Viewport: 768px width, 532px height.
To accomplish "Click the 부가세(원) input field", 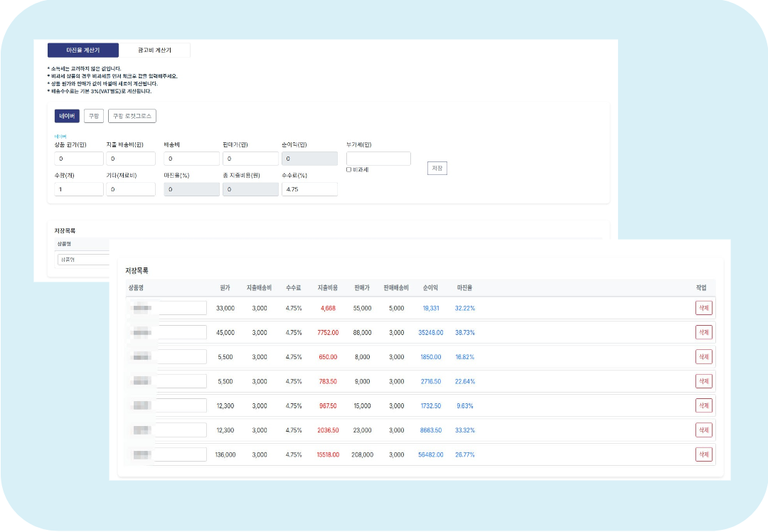I will coord(378,159).
